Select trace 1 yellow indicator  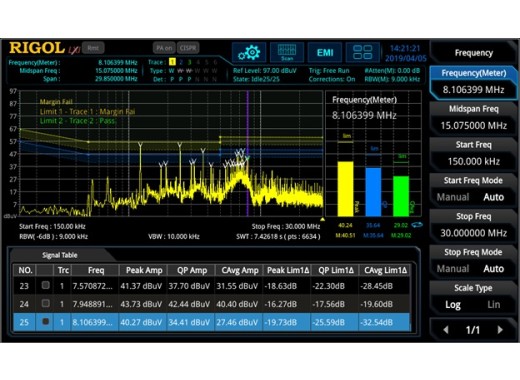172,62
